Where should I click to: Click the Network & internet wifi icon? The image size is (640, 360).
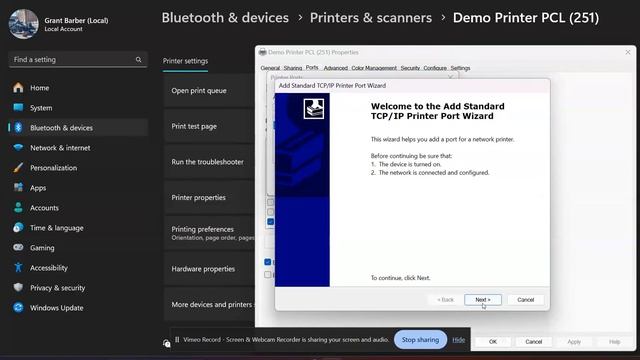(x=18, y=147)
